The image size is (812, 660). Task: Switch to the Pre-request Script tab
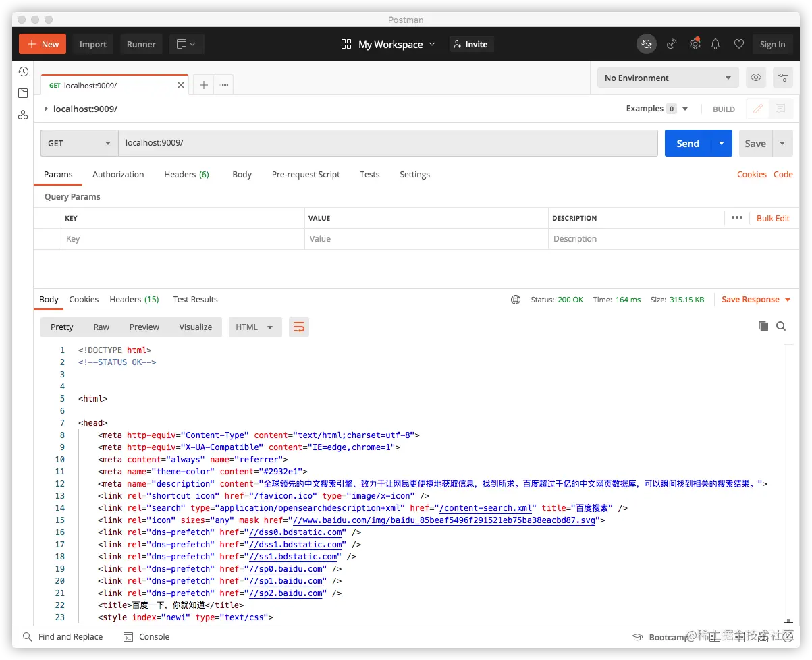coord(306,174)
